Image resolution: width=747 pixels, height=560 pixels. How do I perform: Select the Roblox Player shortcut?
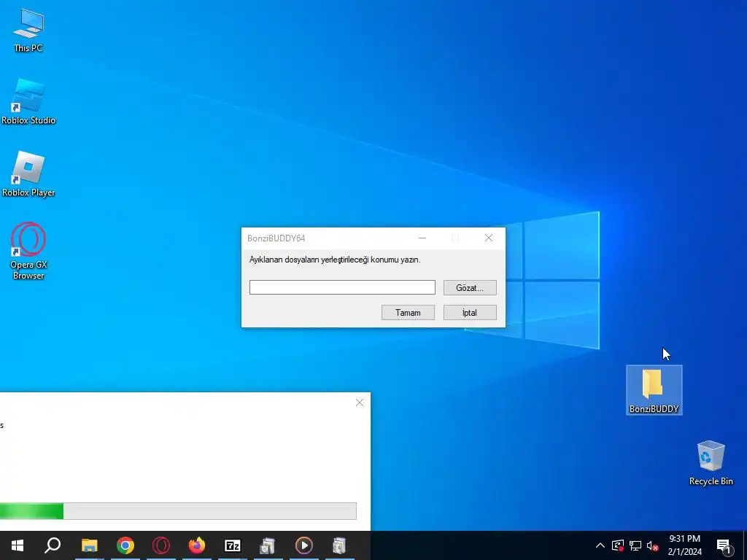[x=28, y=174]
